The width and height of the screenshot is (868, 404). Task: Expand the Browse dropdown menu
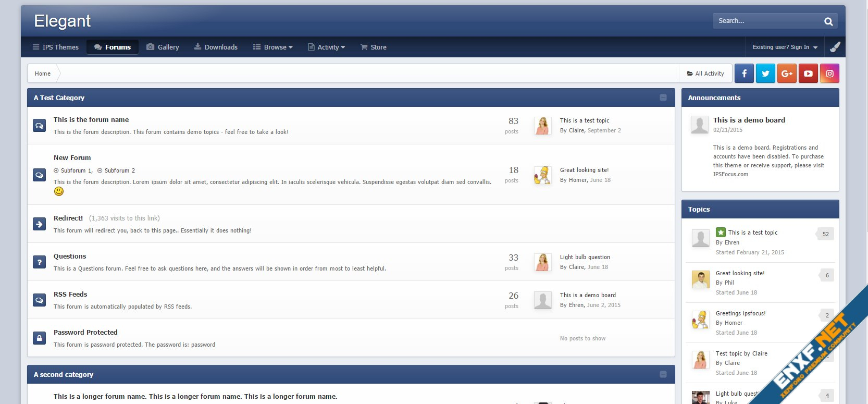point(273,47)
